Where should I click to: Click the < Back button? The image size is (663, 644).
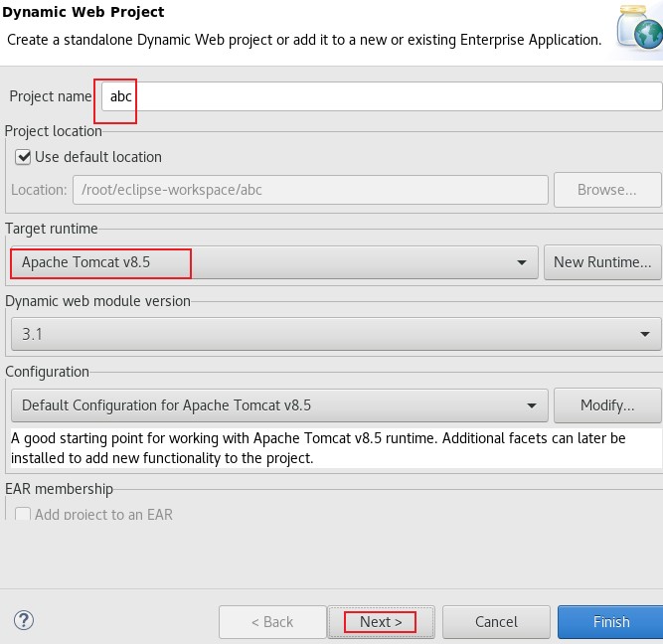[x=272, y=622]
